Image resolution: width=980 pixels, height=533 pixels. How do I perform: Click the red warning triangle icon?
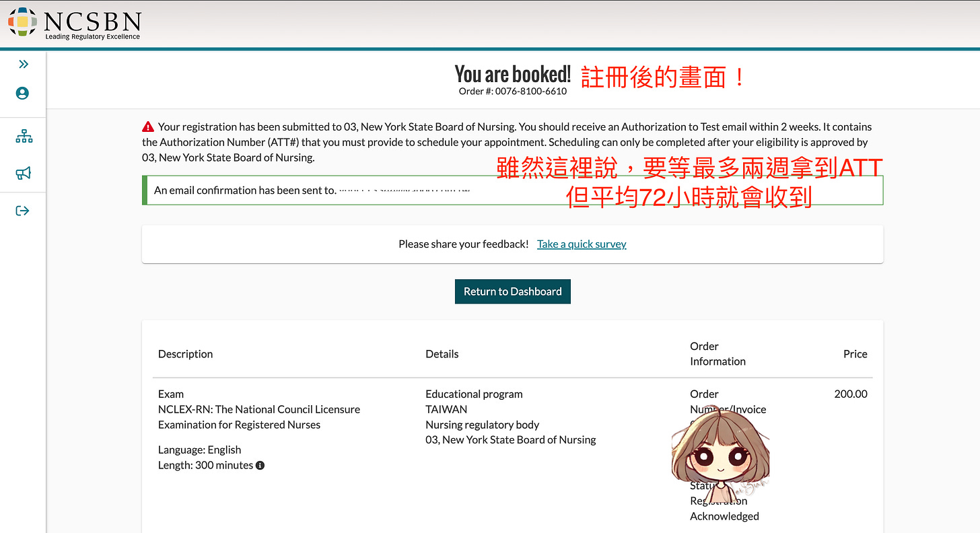[x=148, y=127]
